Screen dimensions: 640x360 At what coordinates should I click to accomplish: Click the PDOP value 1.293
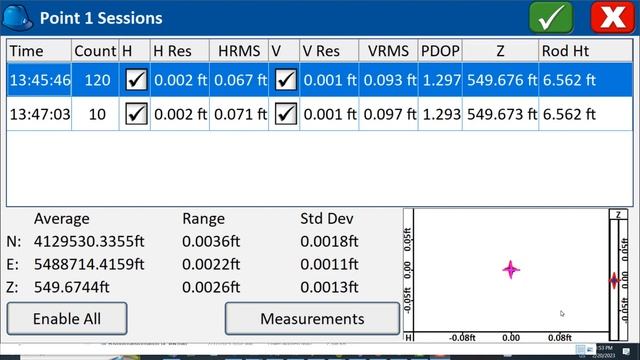[441, 114]
